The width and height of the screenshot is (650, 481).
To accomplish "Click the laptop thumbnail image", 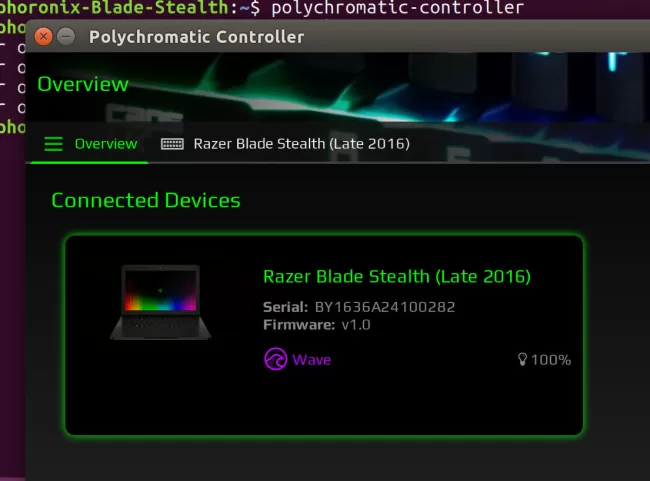I will [160, 303].
